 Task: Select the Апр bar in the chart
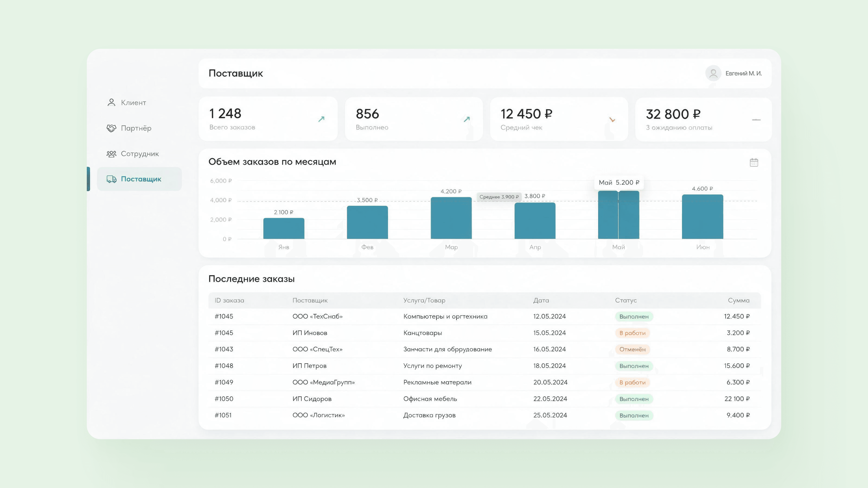click(535, 221)
